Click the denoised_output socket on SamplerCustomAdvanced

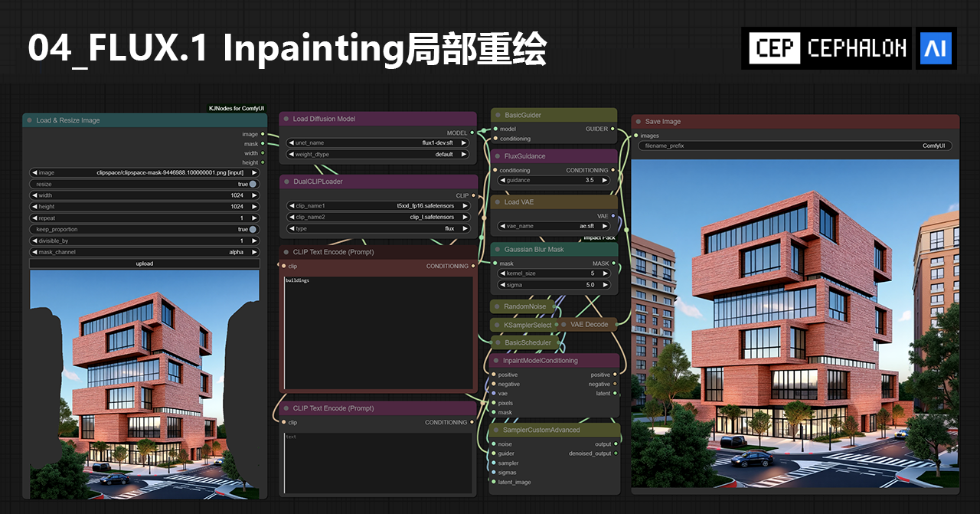point(616,453)
